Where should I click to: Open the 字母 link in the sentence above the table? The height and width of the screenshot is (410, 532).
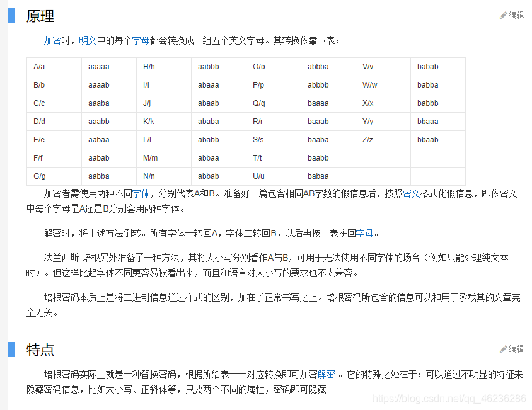tap(141, 41)
